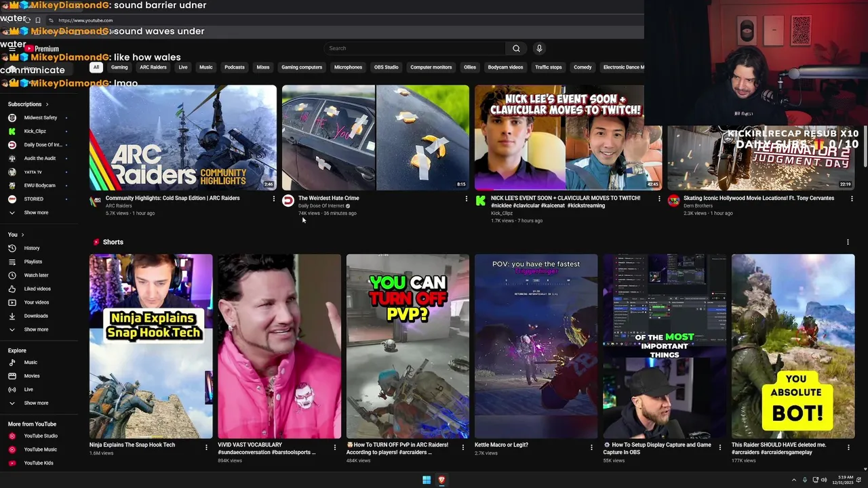Screen dimensions: 868x488
Task: Select the Gaming filter chip
Action: pos(119,67)
